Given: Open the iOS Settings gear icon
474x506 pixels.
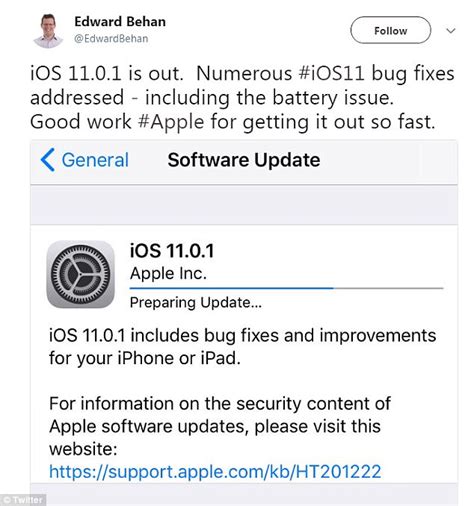Looking at the screenshot, I should tap(80, 274).
